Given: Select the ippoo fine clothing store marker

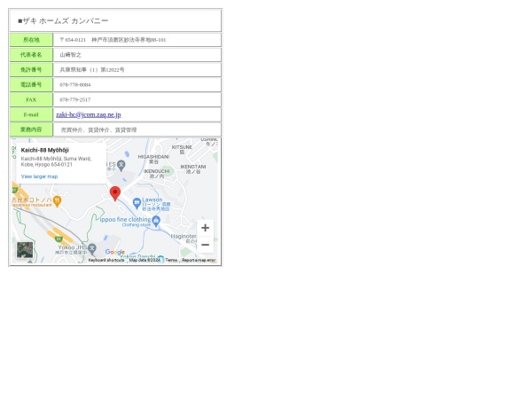Looking at the screenshot, I should coord(156,221).
